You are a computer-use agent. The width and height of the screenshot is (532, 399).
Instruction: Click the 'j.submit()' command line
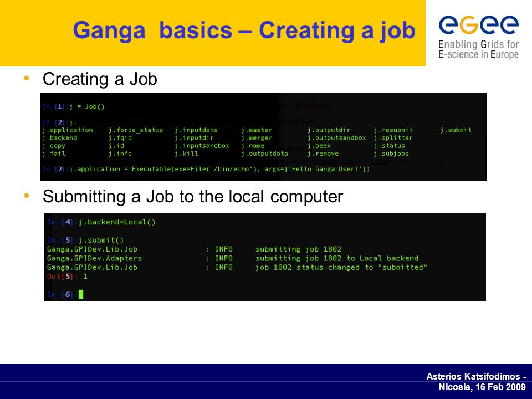tap(101, 240)
